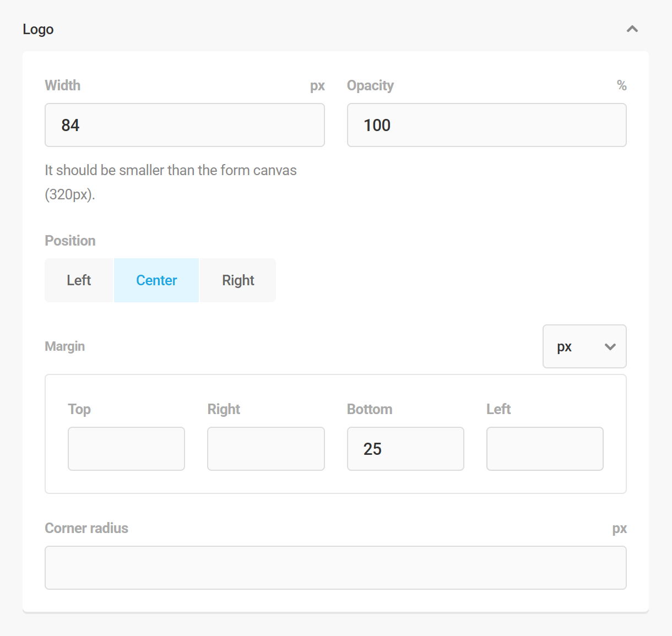Click the px label beside Corner radius
The image size is (672, 636).
click(x=620, y=528)
